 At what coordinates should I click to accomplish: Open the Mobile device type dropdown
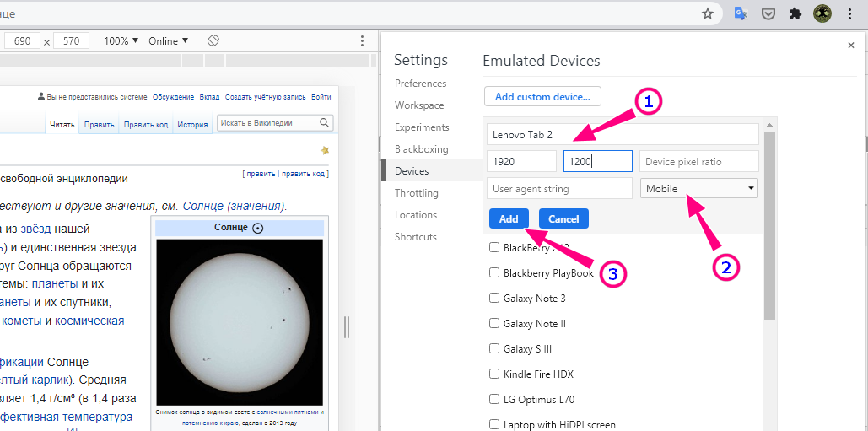(x=698, y=188)
